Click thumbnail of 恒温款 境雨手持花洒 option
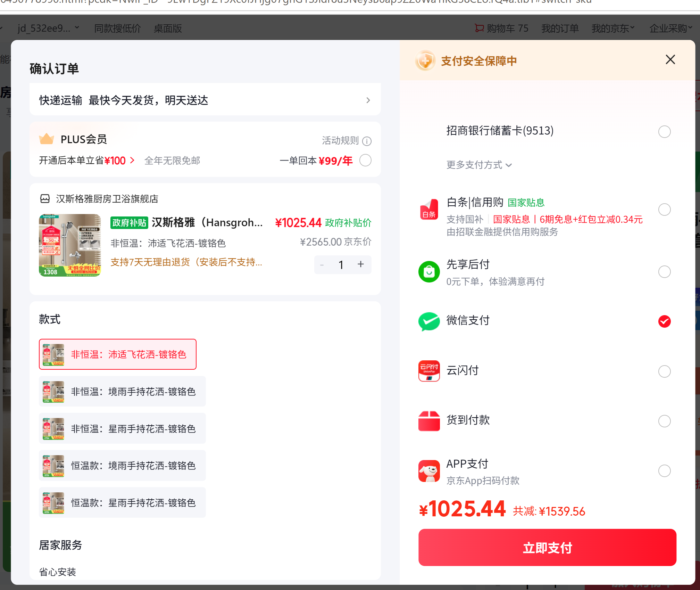The image size is (700, 590). pos(53,466)
